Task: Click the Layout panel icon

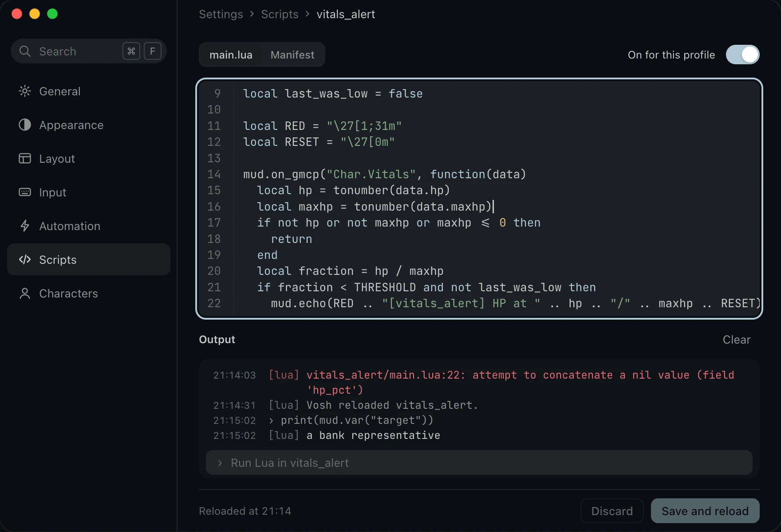Action: 25,159
